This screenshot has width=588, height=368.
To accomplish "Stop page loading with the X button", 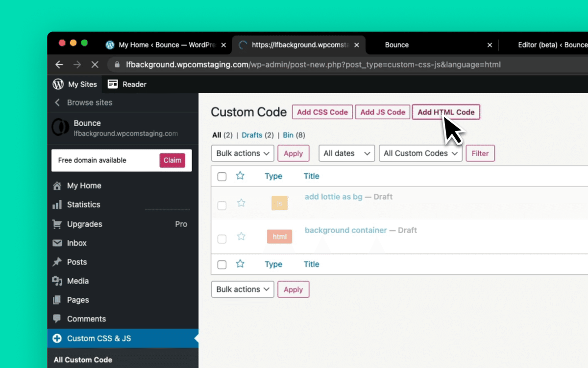I will point(95,64).
